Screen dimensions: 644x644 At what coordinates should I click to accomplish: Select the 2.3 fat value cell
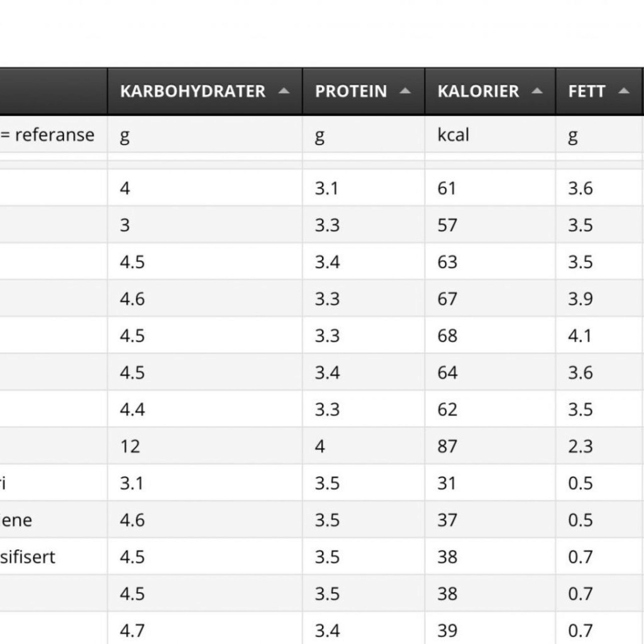(600, 446)
